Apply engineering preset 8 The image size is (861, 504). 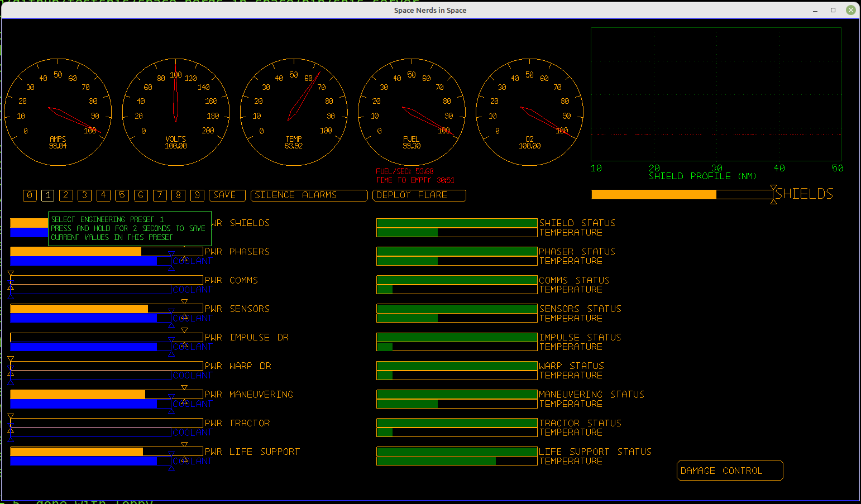point(178,195)
